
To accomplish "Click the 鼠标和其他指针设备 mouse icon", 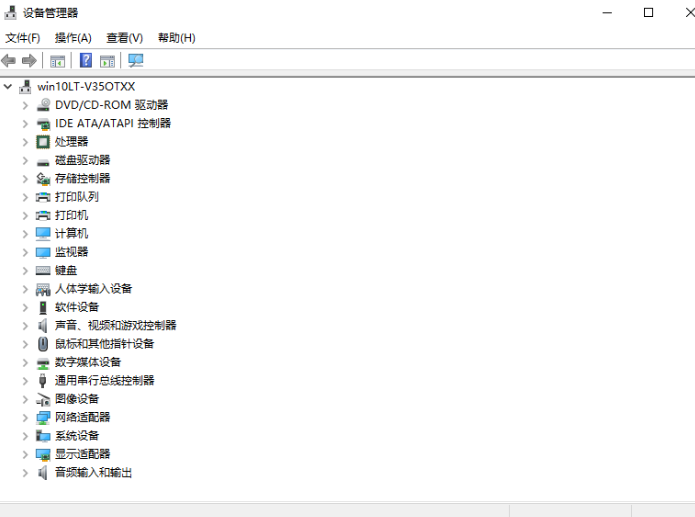I will coord(43,344).
